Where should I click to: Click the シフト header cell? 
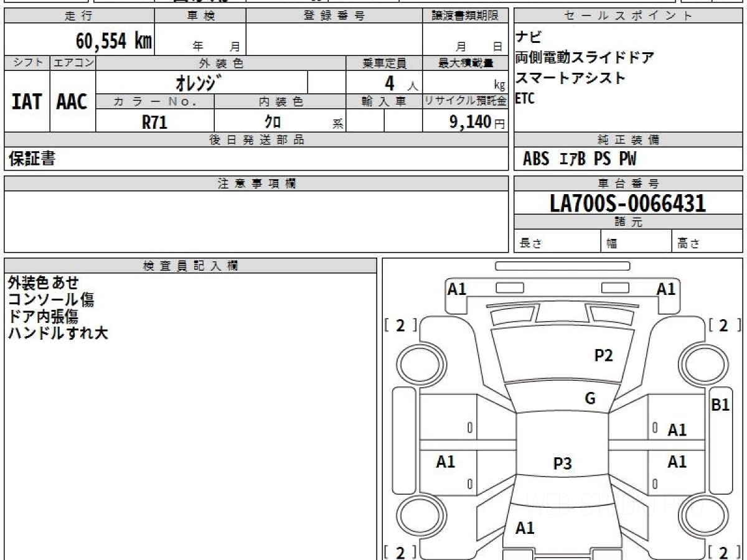[27, 63]
